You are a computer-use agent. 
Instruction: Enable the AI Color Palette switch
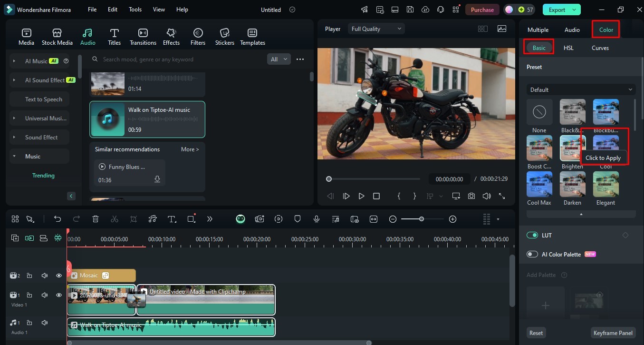click(532, 254)
